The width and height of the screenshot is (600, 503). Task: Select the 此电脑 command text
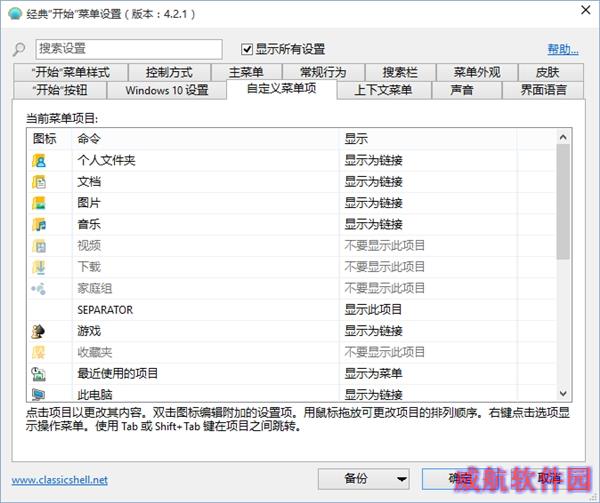click(x=95, y=394)
